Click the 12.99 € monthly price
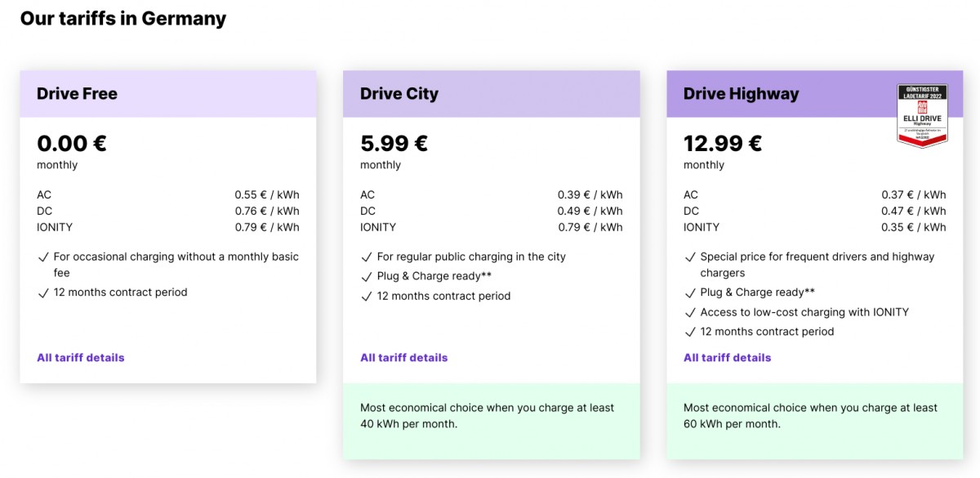The image size is (980, 478). point(722,143)
